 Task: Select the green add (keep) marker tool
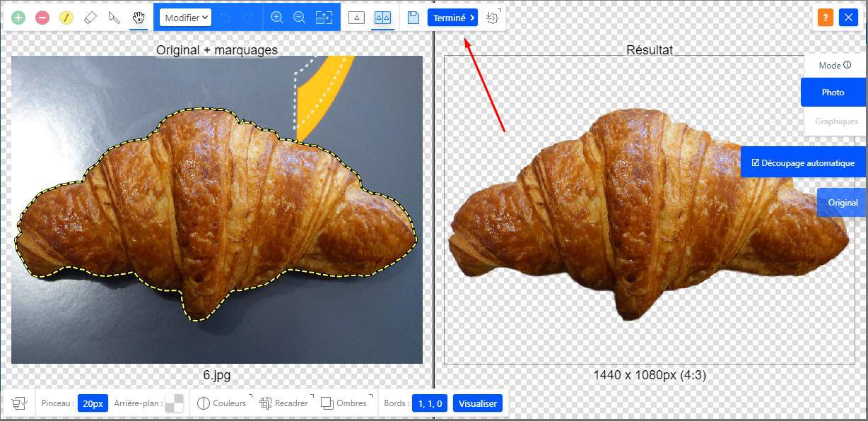pos(18,18)
